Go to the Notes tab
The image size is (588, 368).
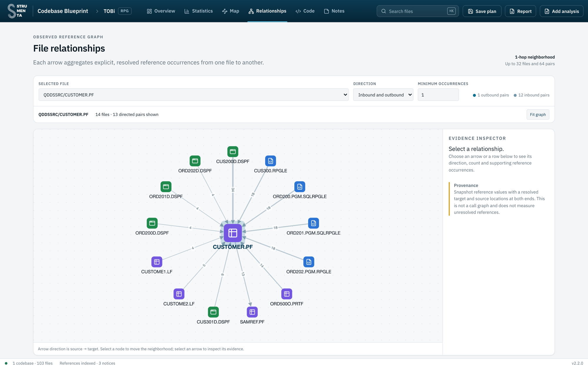334,11
